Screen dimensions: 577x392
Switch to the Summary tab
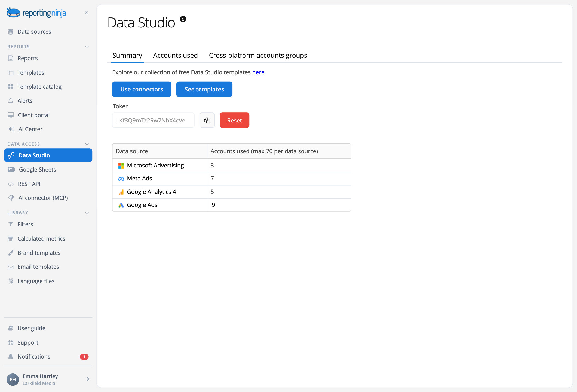127,56
